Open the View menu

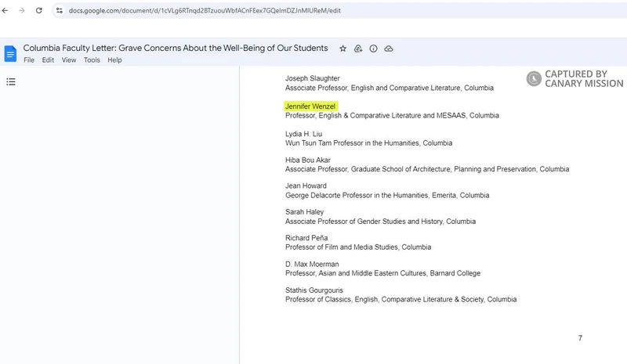coord(69,60)
